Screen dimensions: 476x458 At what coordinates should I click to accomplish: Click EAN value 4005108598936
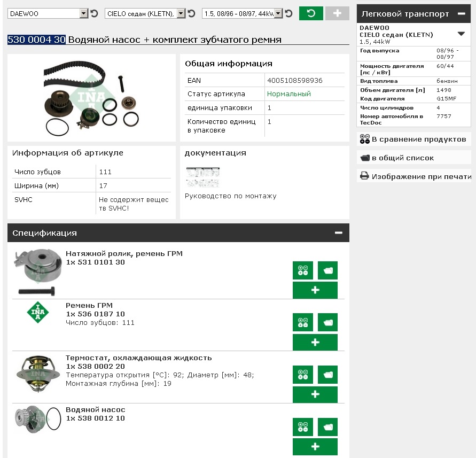coord(294,81)
